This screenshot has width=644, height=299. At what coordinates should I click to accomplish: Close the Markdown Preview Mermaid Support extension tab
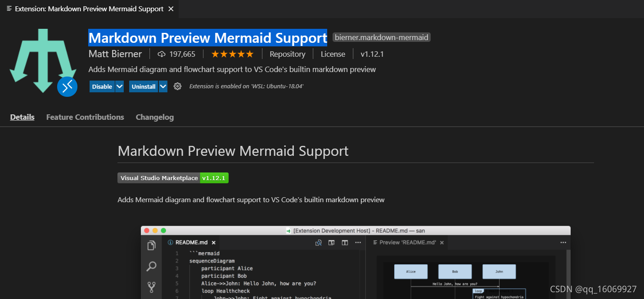coord(171,9)
